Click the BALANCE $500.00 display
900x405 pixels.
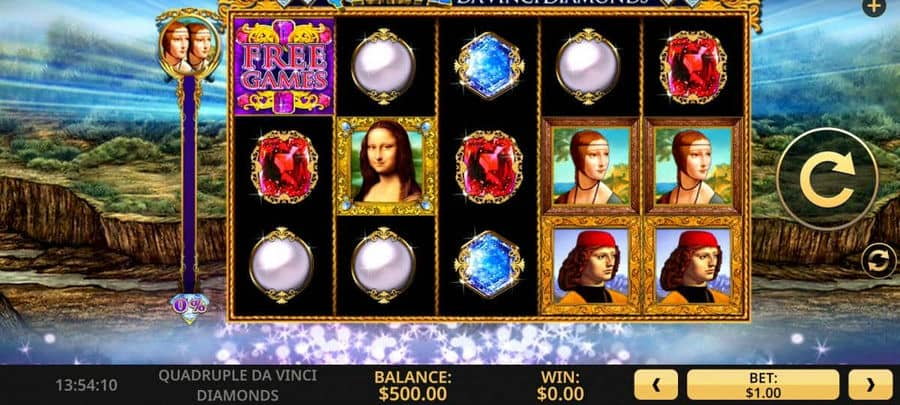click(413, 385)
